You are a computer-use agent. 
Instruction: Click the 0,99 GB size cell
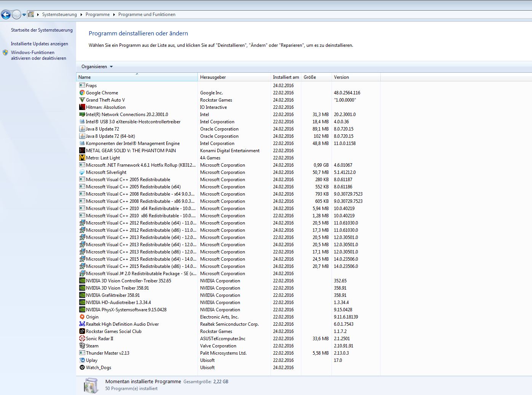321,165
